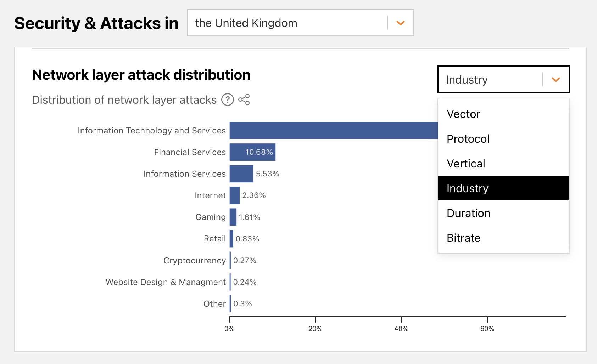597x364 pixels.
Task: Click the Information Technology and Services bar
Action: pyautogui.click(x=333, y=130)
